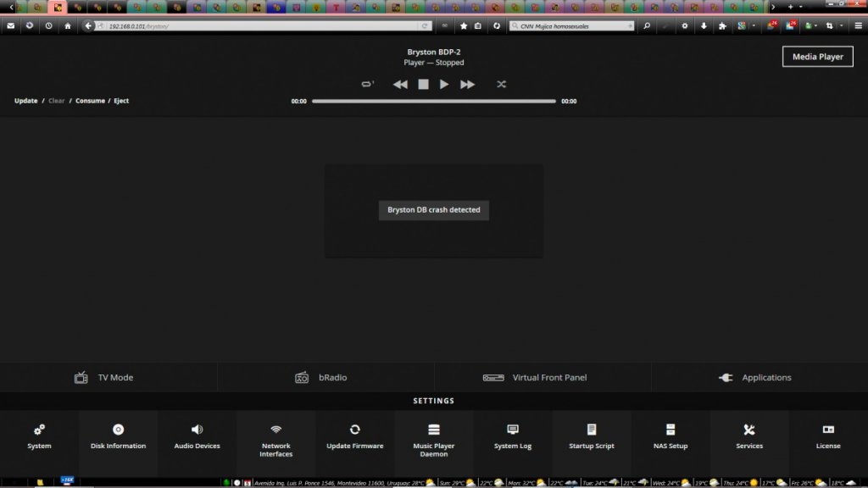
Task: Toggle shuffle mode
Action: tap(501, 84)
